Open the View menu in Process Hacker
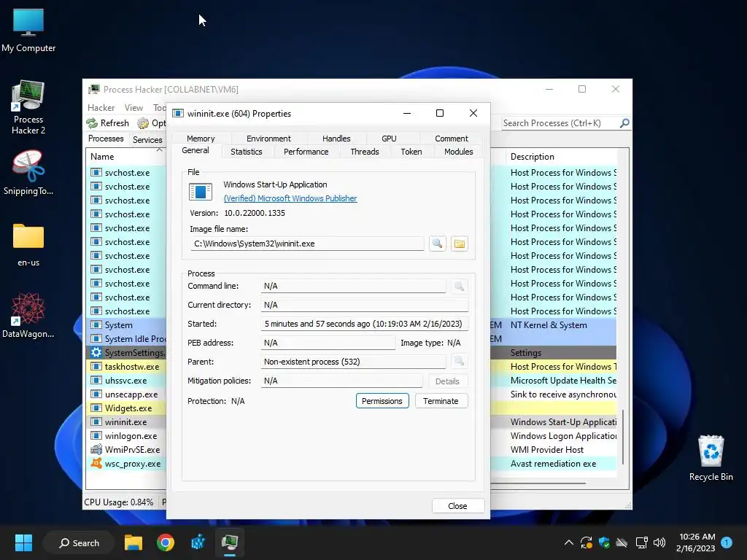Screen dimensions: 747x560 click(133, 108)
